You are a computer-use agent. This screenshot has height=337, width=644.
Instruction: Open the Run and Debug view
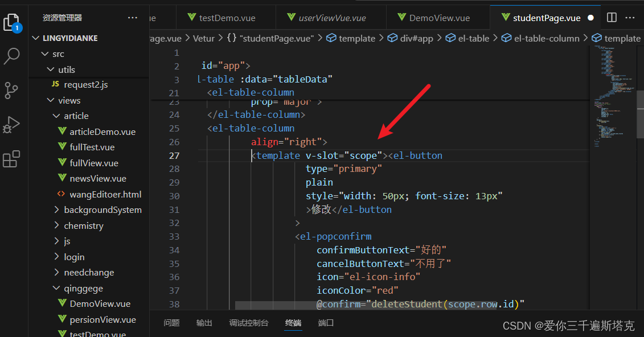11,125
